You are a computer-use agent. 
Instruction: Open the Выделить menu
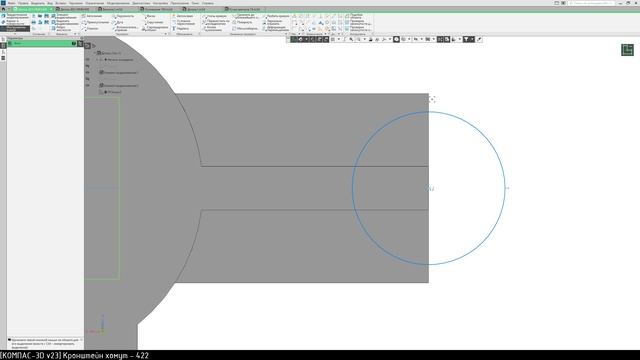[x=38, y=3]
